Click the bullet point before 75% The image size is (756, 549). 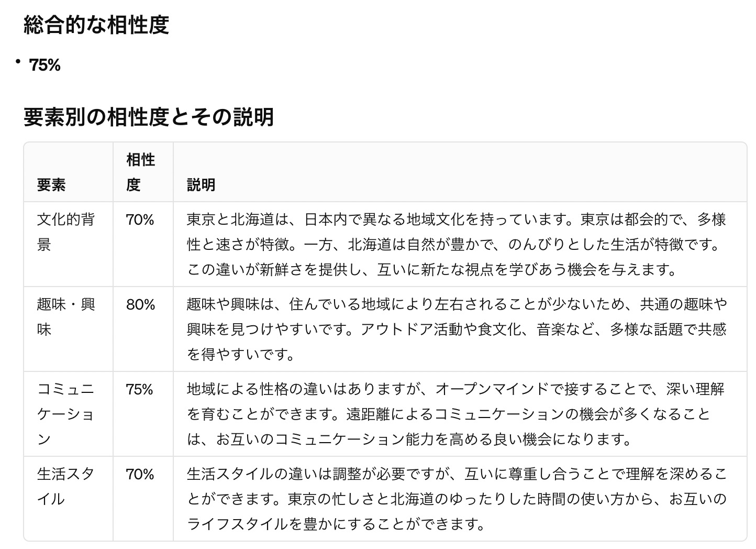click(x=18, y=62)
